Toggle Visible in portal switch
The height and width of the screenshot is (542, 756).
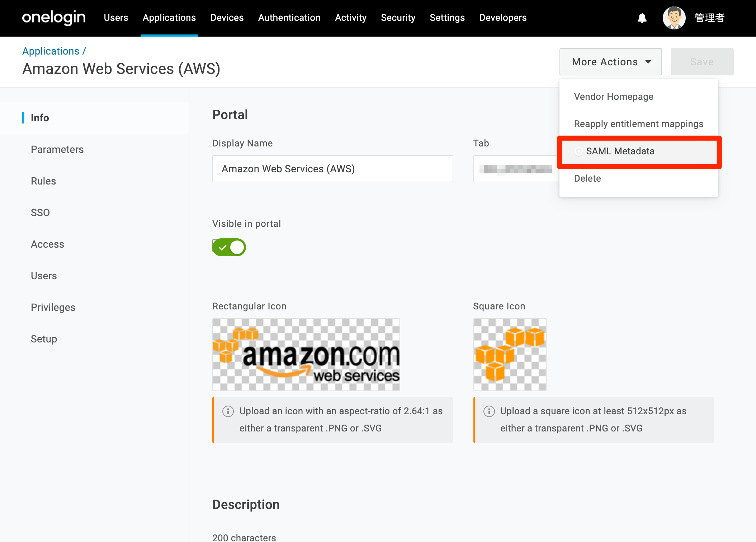click(x=229, y=247)
